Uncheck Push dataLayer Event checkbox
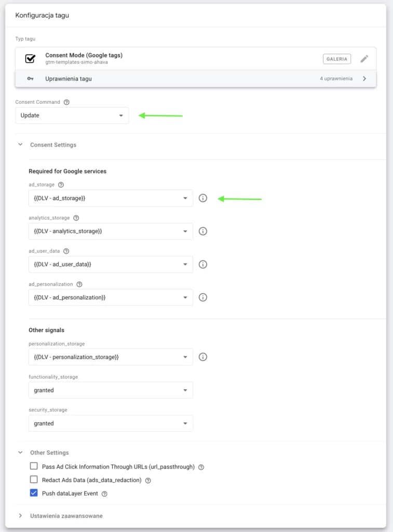 34,493
